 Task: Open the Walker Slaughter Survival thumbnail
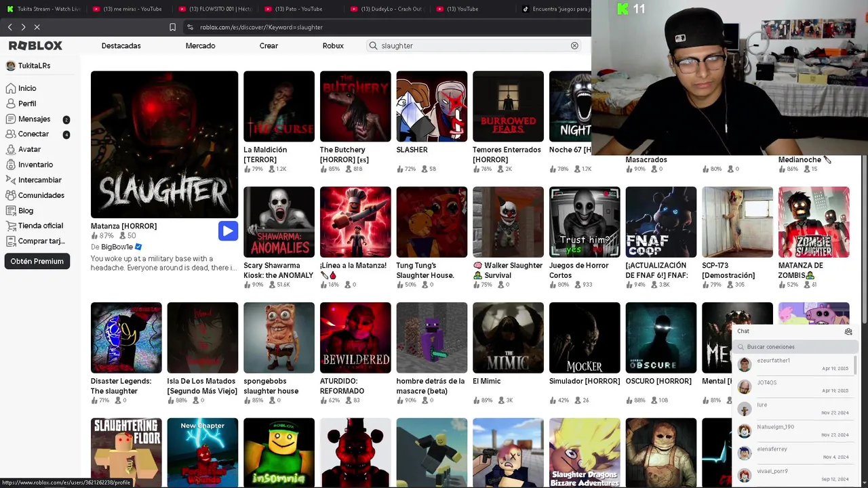508,222
